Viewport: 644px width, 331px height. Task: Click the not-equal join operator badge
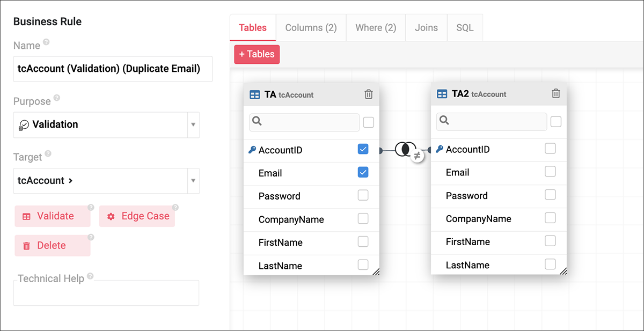click(x=416, y=157)
